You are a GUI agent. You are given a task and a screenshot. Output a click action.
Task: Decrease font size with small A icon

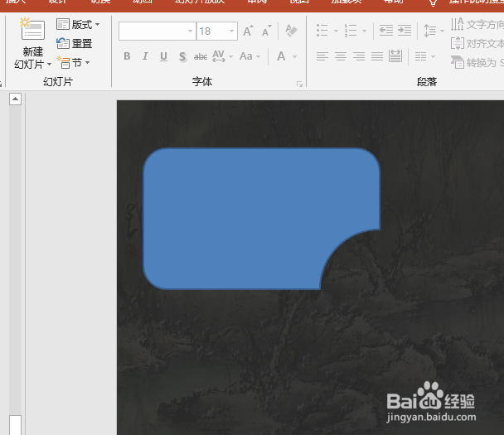266,31
